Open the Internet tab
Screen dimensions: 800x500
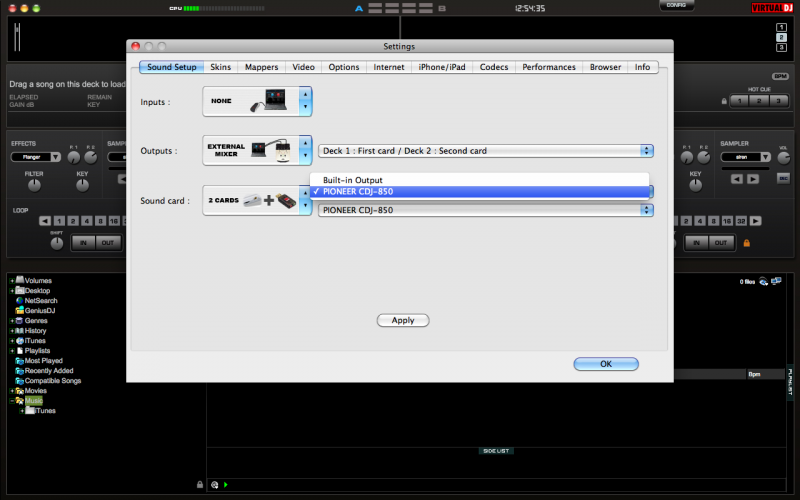(388, 67)
